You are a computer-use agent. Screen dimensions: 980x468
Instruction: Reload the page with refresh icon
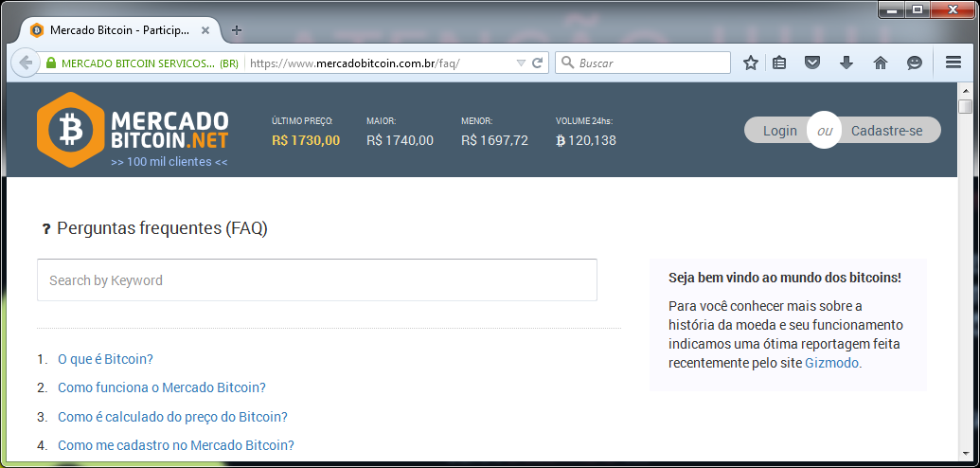click(x=537, y=63)
